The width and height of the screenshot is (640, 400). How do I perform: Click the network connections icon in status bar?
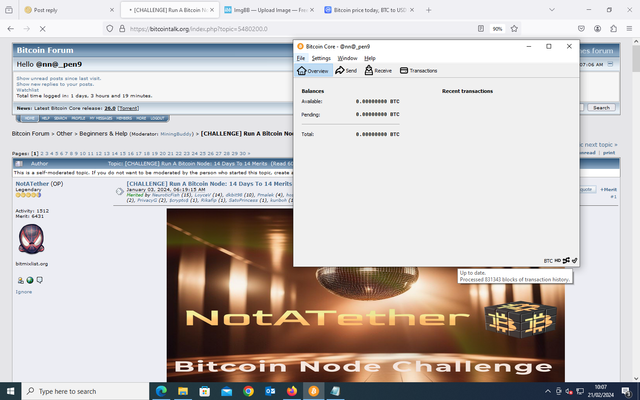[566, 260]
